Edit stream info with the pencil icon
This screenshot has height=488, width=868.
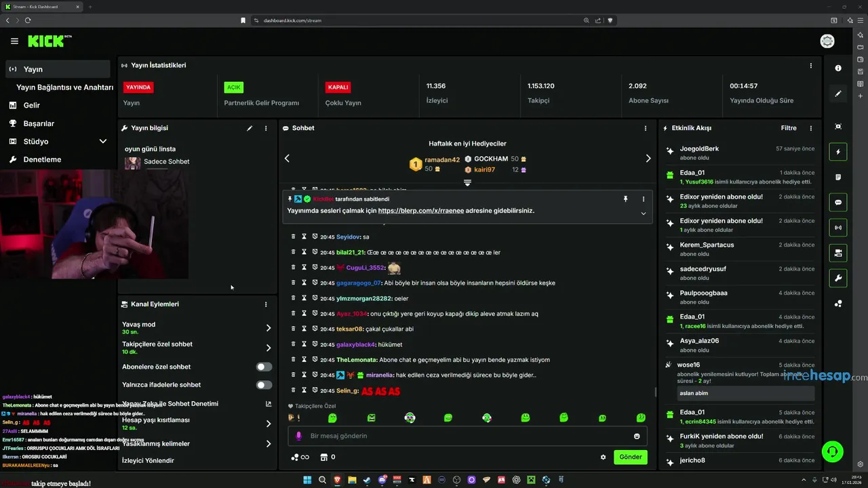click(250, 128)
